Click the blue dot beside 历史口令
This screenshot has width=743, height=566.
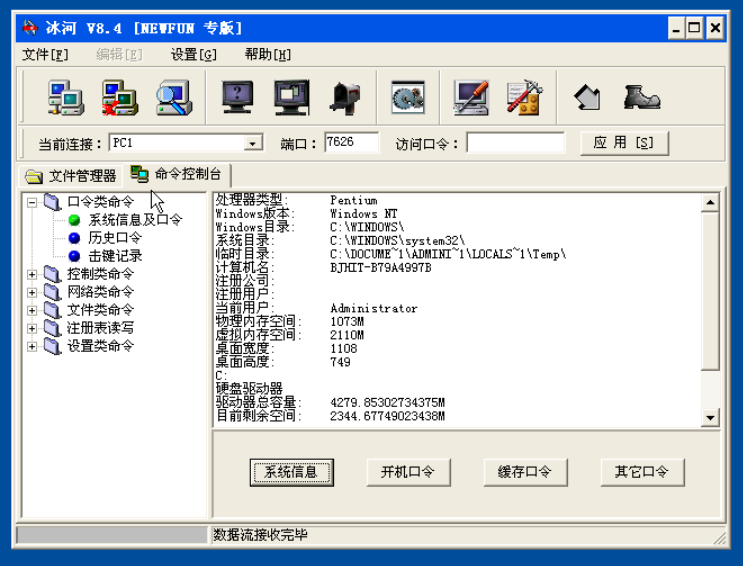(x=74, y=238)
